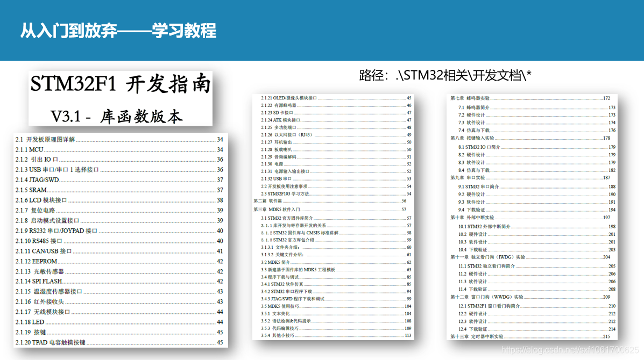Click the path text '.\STM32相关\开发文档\*'
The image size is (644, 360).
[463, 75]
